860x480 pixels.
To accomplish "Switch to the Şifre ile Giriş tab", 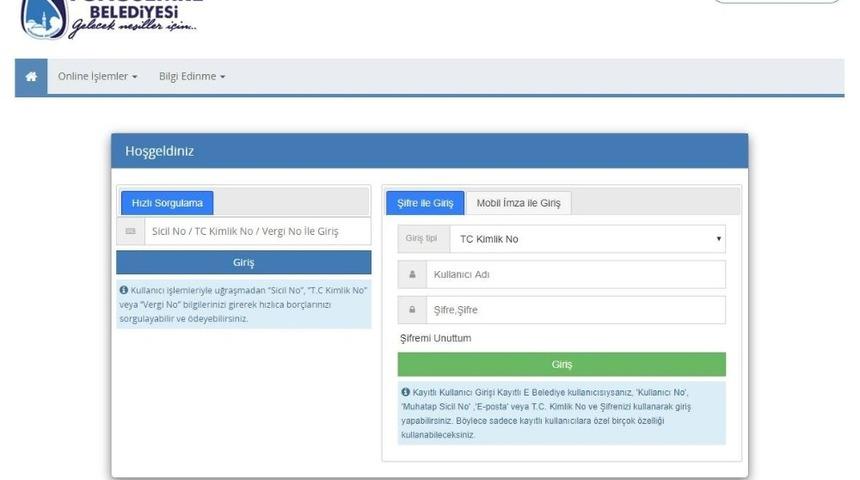I will [x=424, y=203].
